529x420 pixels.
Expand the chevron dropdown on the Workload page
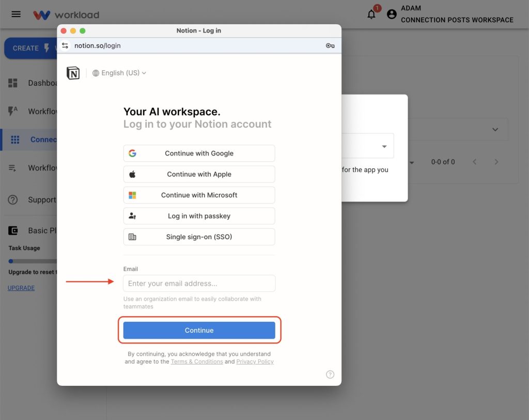(495, 130)
